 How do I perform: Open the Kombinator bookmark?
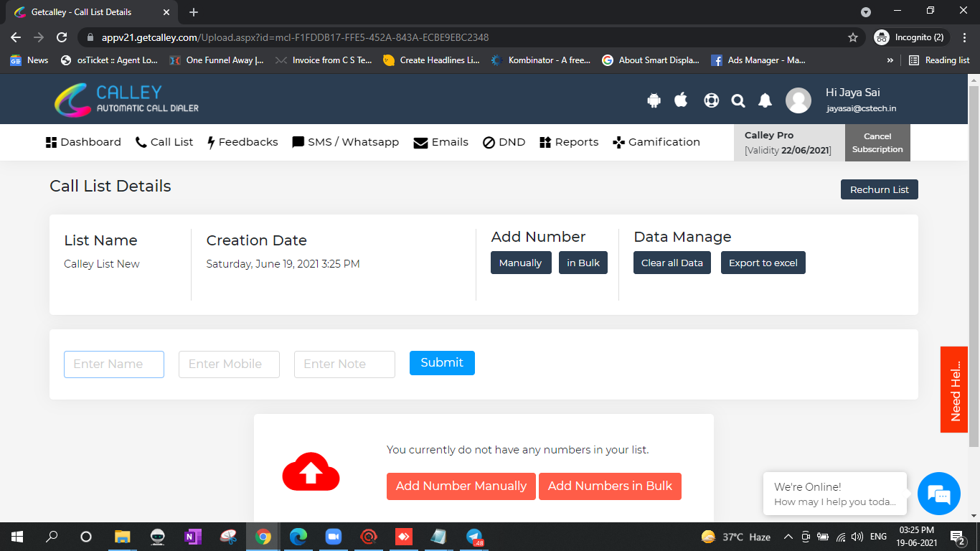tap(541, 60)
